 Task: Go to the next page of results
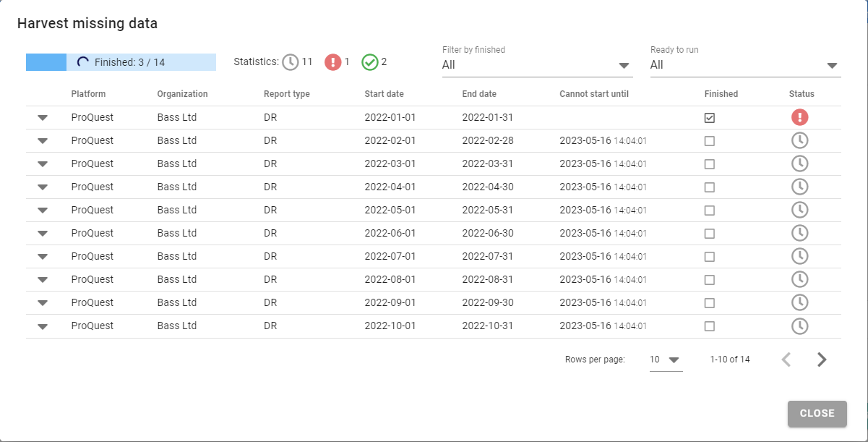click(x=821, y=360)
